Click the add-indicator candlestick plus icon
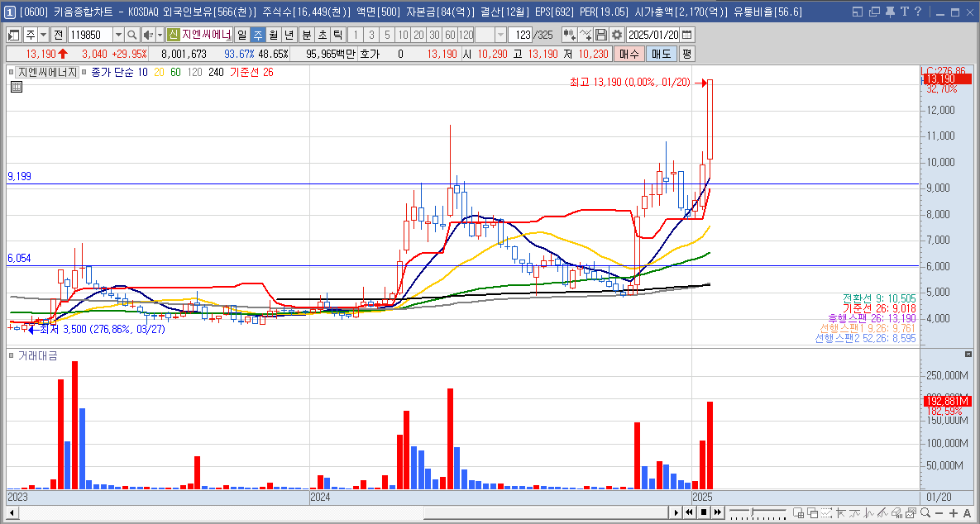The height and width of the screenshot is (524, 980). (569, 35)
